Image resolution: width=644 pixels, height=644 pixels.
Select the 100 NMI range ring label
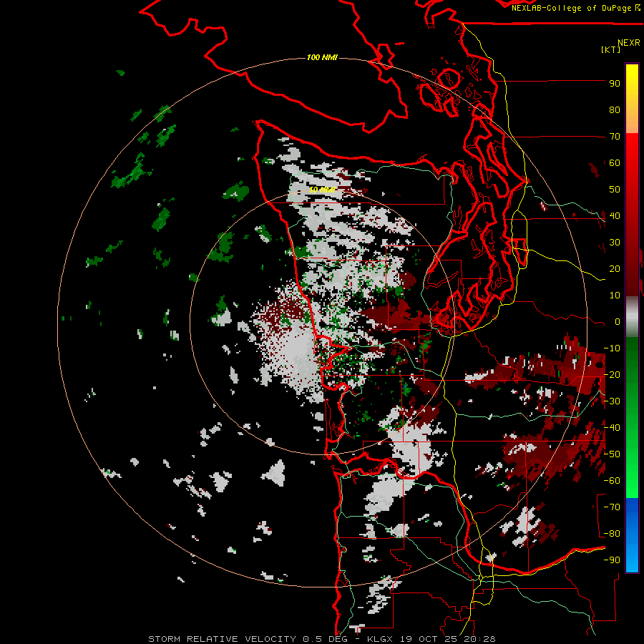point(322,57)
